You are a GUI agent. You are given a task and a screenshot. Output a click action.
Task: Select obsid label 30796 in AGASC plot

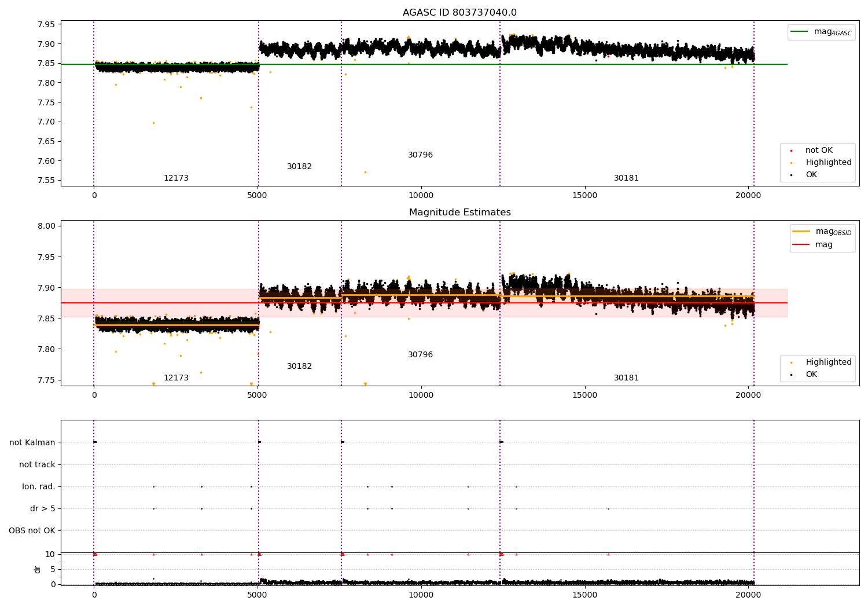click(x=420, y=155)
